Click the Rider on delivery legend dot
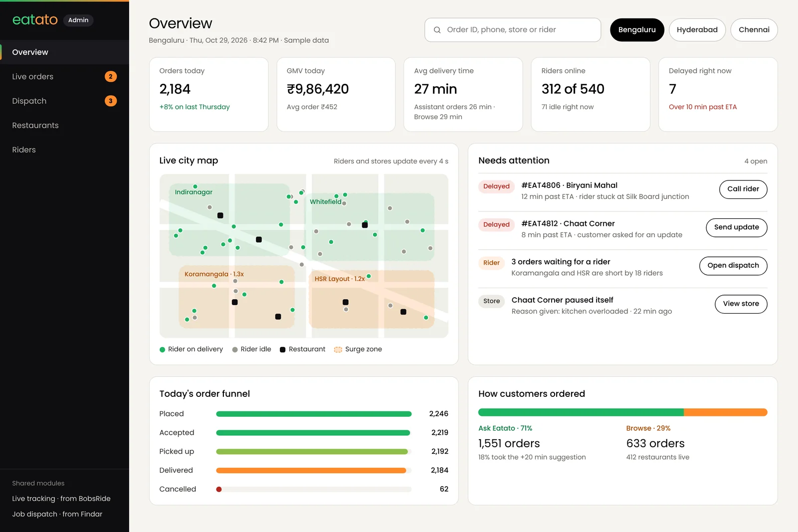 point(162,350)
